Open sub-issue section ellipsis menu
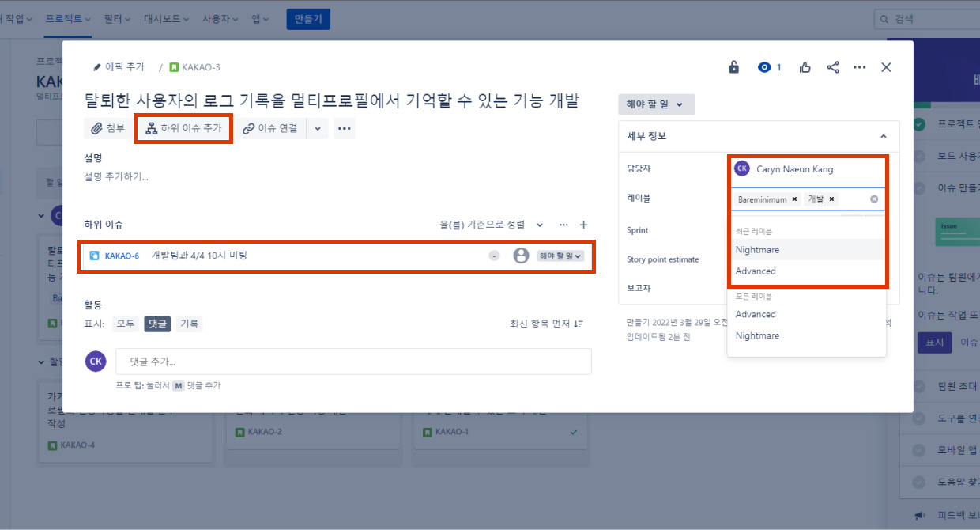 563,225
